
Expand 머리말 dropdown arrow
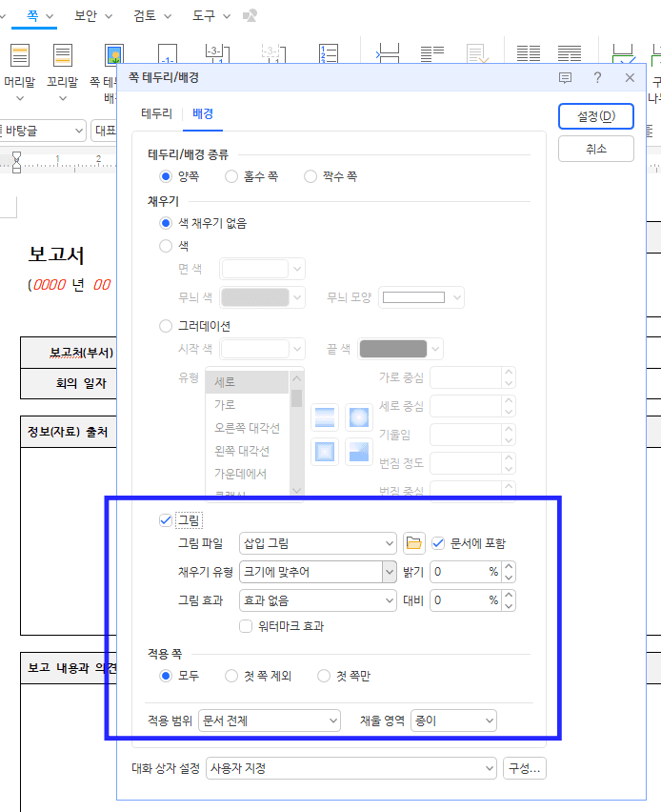point(20,98)
